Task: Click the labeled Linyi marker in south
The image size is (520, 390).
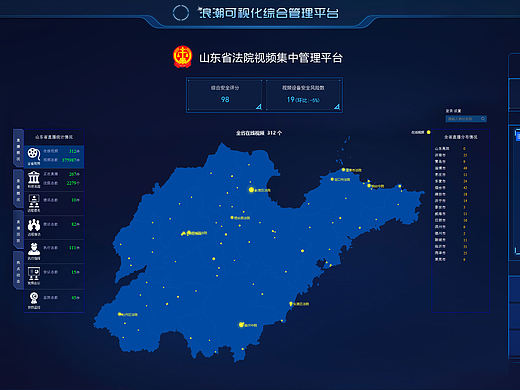Action: 241,324
